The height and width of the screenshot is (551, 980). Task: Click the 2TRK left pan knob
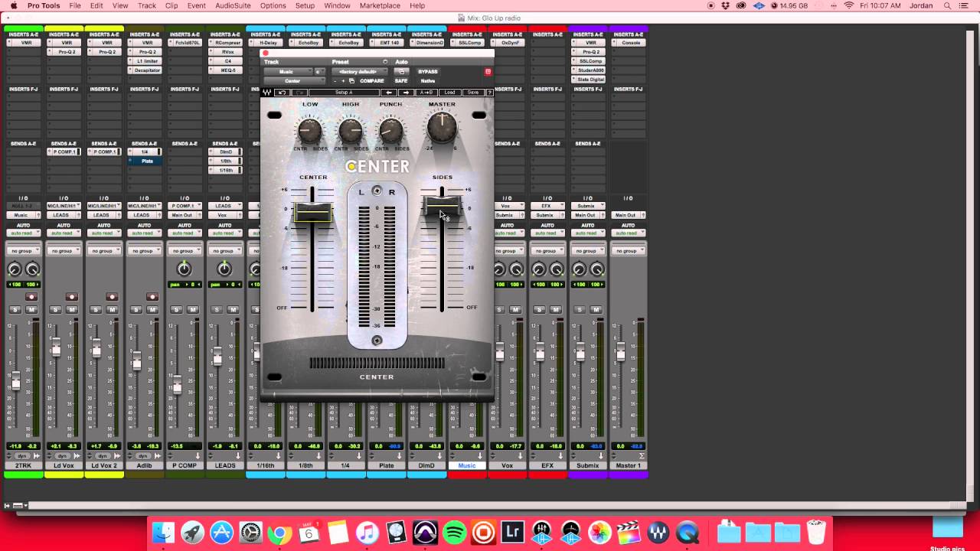pos(15,269)
